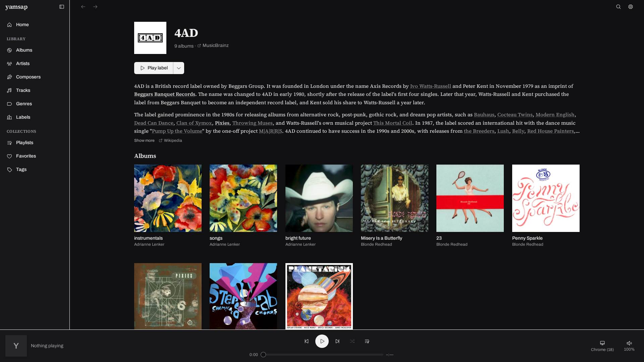Follow the Pump Up the Volume link

[x=177, y=131]
